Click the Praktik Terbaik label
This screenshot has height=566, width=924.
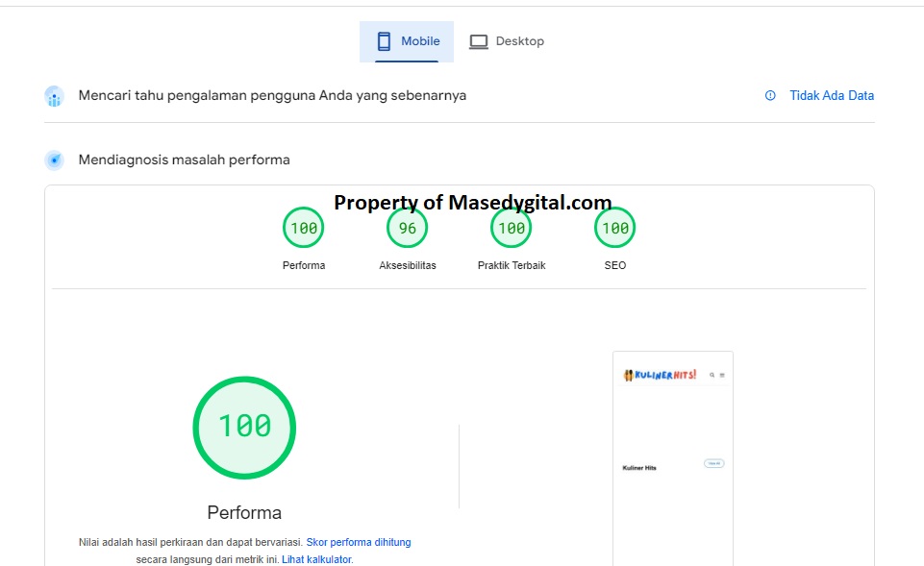512,265
